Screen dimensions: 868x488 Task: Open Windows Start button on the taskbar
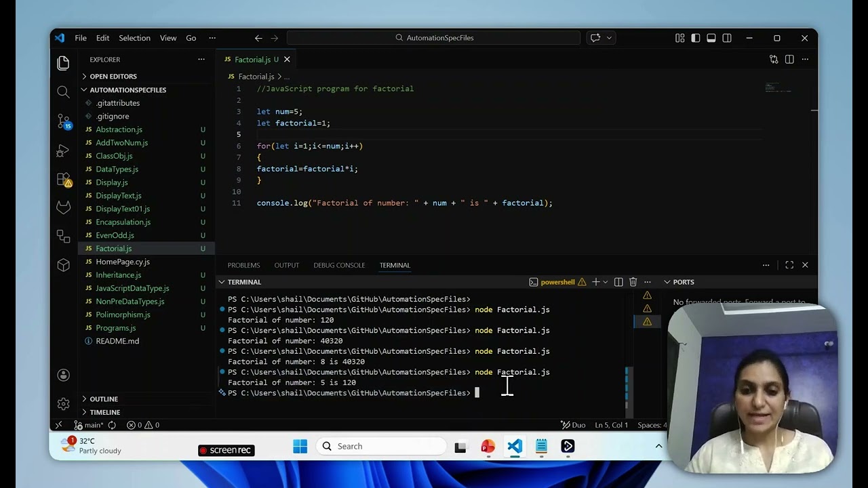[300, 446]
